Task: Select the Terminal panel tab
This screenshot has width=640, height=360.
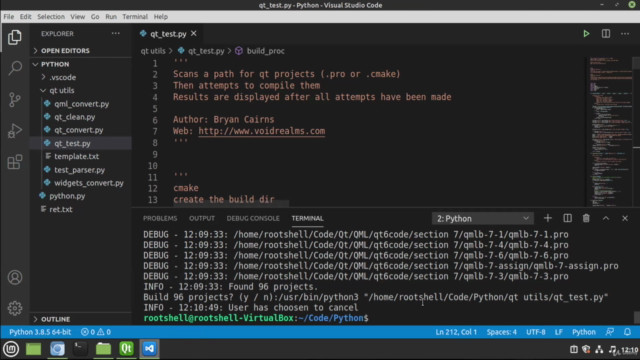Action: (x=307, y=218)
